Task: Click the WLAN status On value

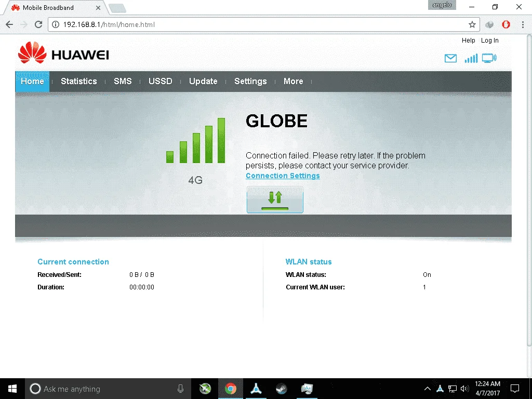Action: tap(427, 274)
